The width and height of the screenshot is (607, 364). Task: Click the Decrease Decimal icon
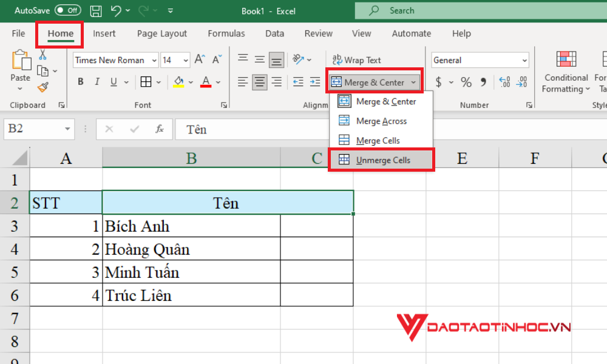[521, 82]
